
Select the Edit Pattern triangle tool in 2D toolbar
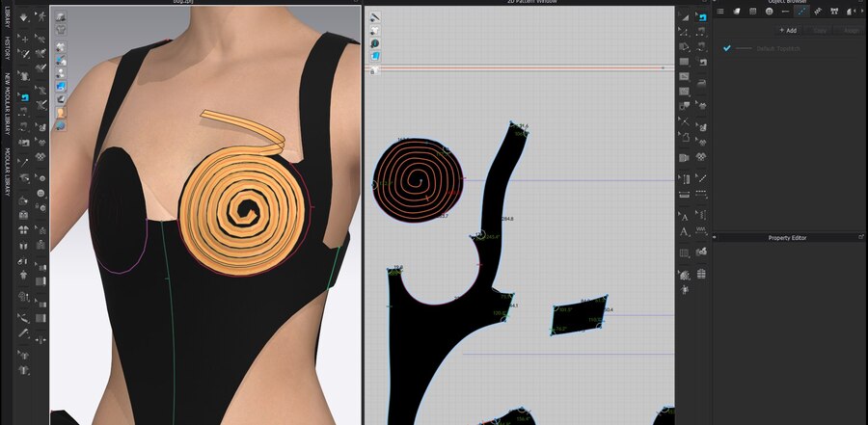[x=684, y=17]
